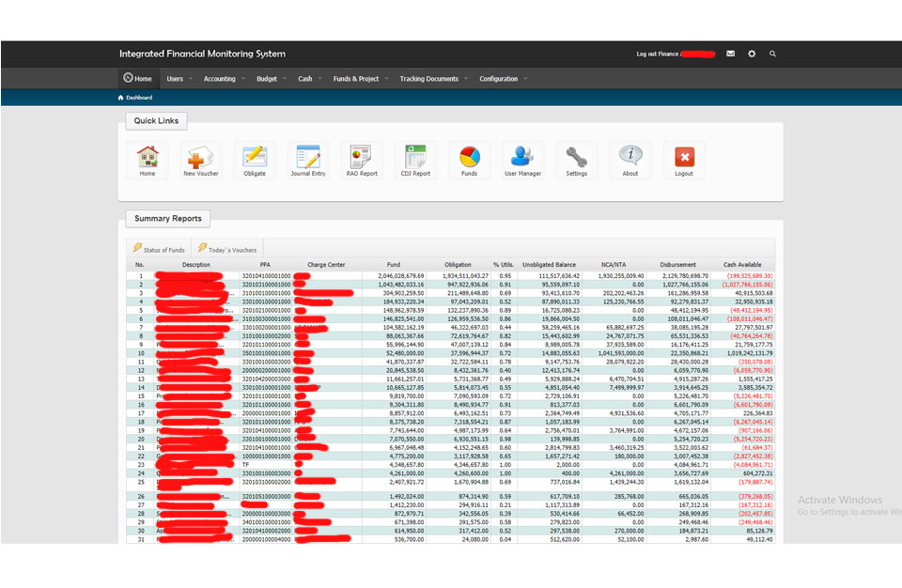Expand the Funds & Project dropdown menu

coord(360,79)
